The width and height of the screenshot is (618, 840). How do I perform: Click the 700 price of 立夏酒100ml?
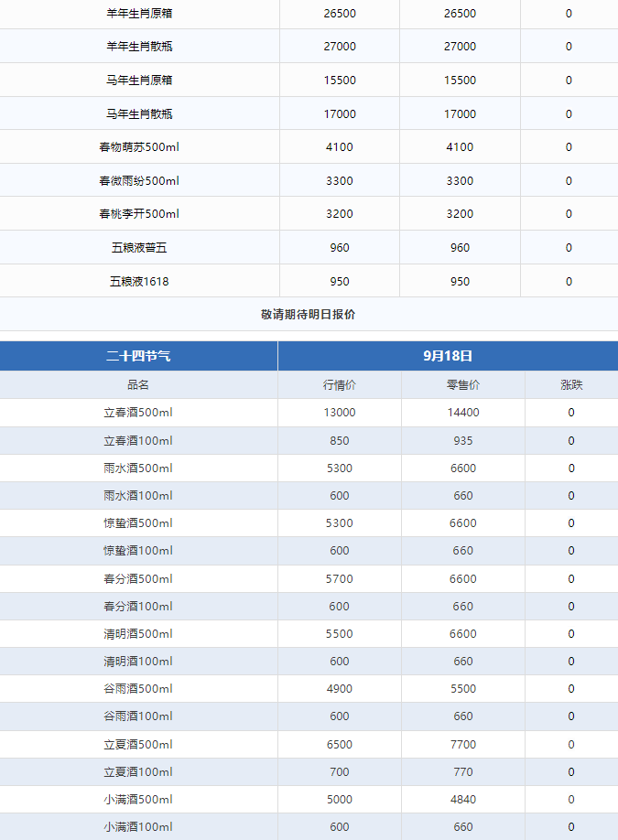pyautogui.click(x=340, y=772)
